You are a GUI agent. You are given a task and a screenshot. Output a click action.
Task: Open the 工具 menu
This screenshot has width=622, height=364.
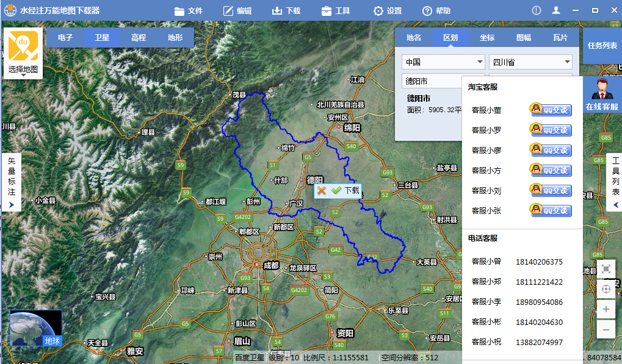[x=336, y=11]
